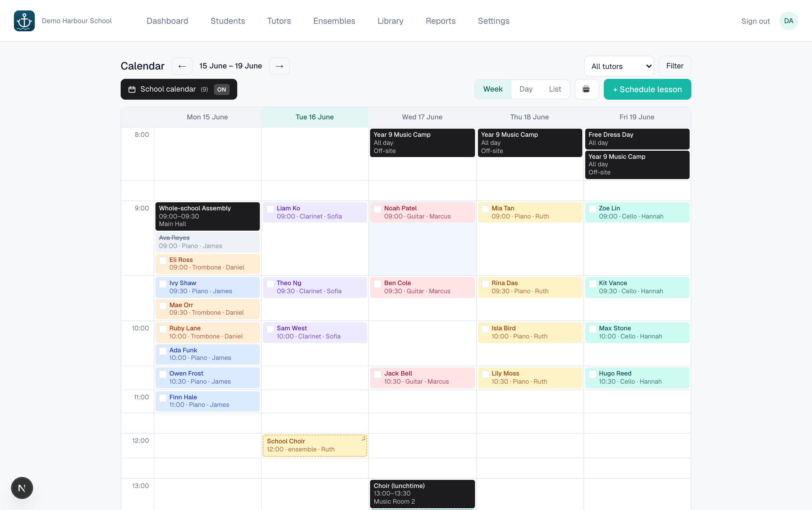Open the Library nav item
Image resolution: width=812 pixels, height=510 pixels.
point(390,21)
